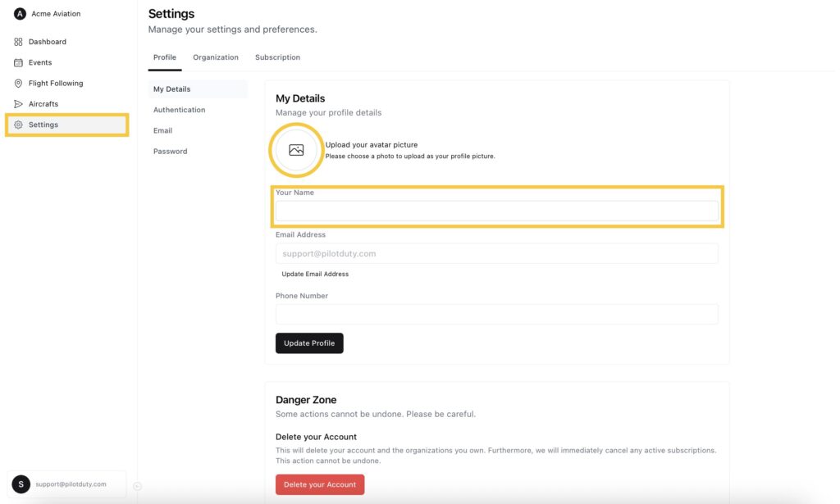This screenshot has width=840, height=504.
Task: Click the Settings gear icon
Action: click(18, 124)
